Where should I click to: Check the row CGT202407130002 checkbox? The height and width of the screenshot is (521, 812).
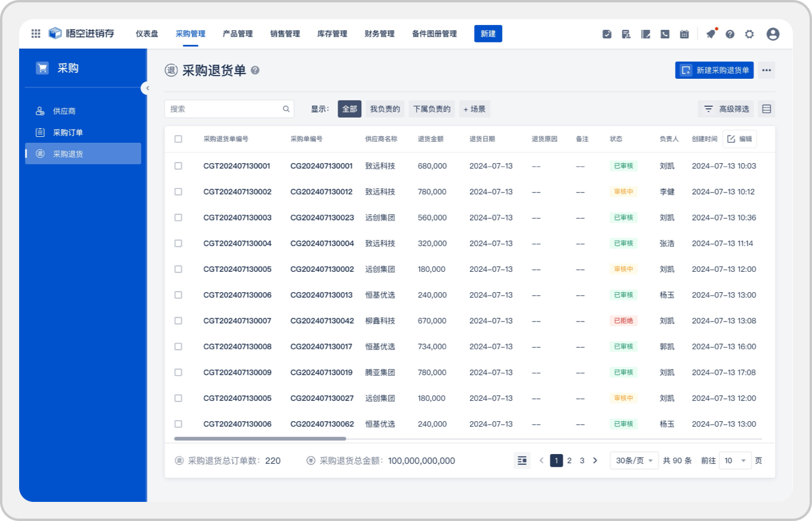point(178,191)
